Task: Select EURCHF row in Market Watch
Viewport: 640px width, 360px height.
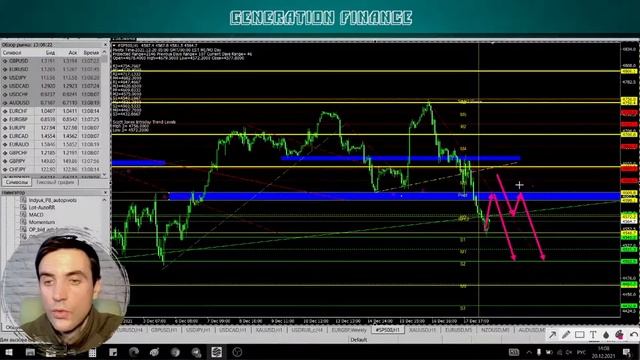Action: pyautogui.click(x=51, y=111)
